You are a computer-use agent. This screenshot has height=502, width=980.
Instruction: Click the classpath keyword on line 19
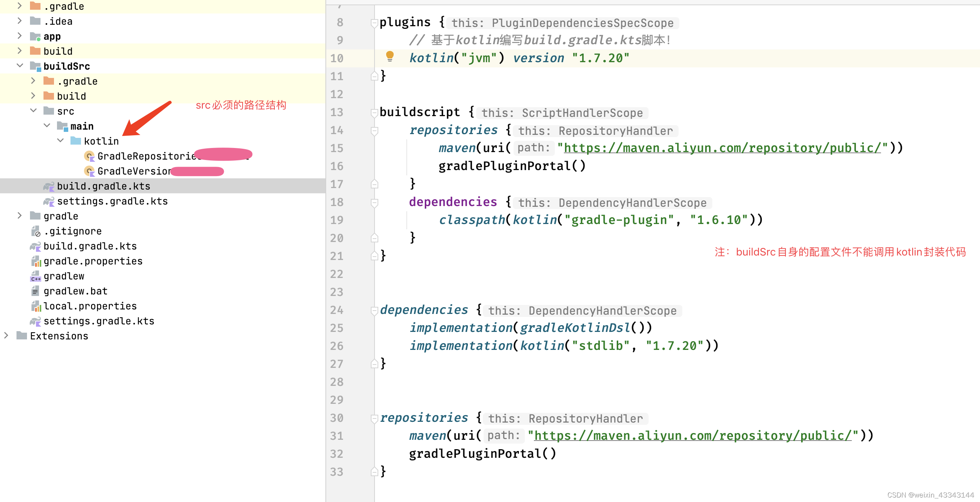(472, 220)
